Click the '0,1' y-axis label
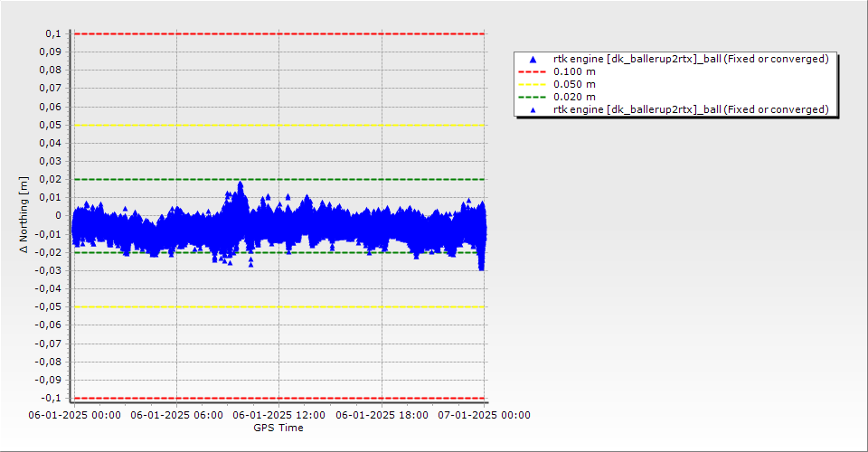This screenshot has width=868, height=452. (53, 33)
